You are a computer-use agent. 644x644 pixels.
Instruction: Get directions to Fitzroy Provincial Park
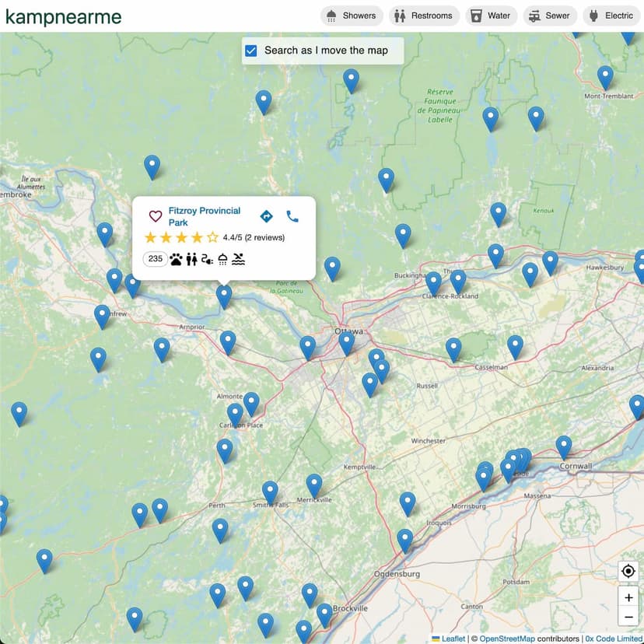click(x=266, y=216)
